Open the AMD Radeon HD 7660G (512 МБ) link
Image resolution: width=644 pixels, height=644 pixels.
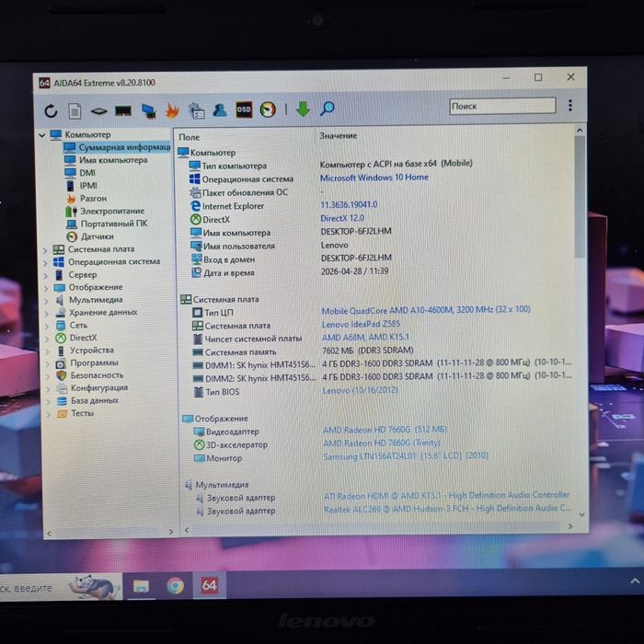pyautogui.click(x=385, y=430)
